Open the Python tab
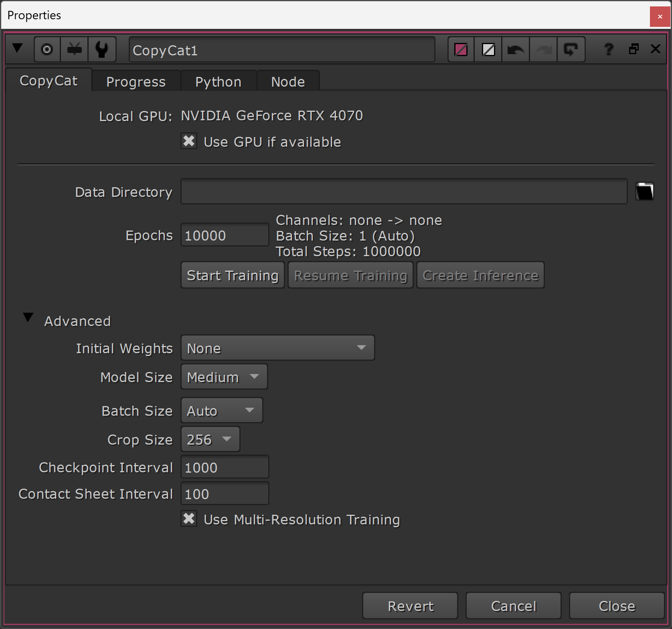Image resolution: width=672 pixels, height=629 pixels. pyautogui.click(x=218, y=81)
